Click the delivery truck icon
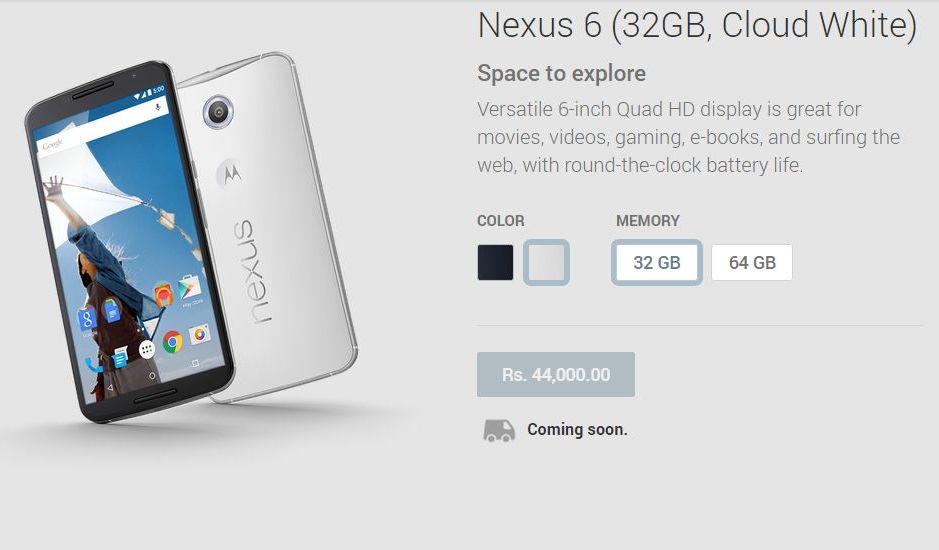This screenshot has width=939, height=550. (x=499, y=430)
